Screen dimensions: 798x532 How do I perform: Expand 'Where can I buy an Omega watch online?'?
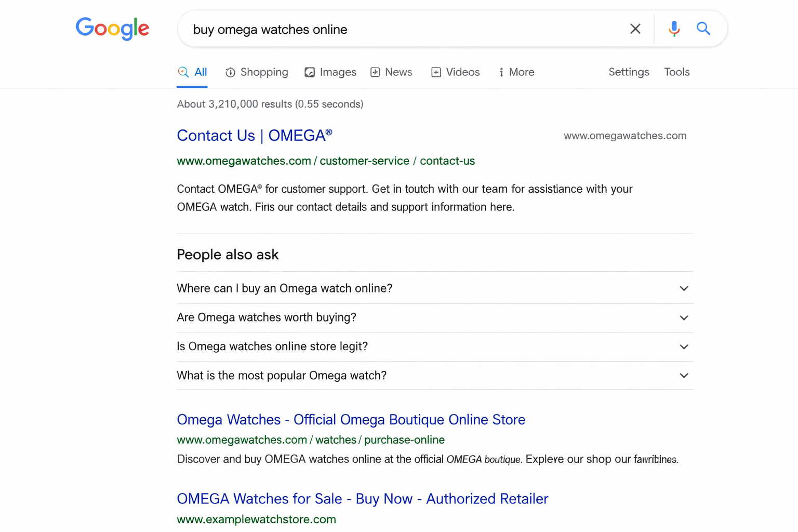coord(684,288)
